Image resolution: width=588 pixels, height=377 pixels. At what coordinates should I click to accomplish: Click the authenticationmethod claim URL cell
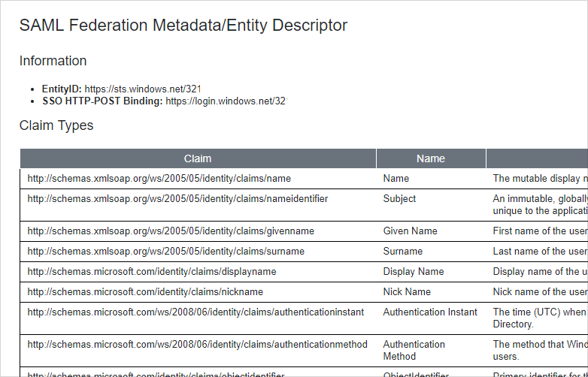[x=198, y=345]
